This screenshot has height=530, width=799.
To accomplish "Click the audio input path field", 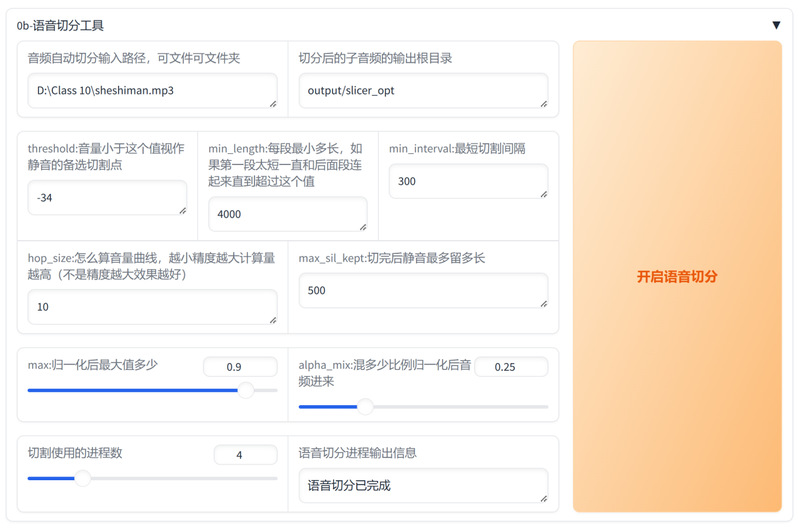I will 150,90.
